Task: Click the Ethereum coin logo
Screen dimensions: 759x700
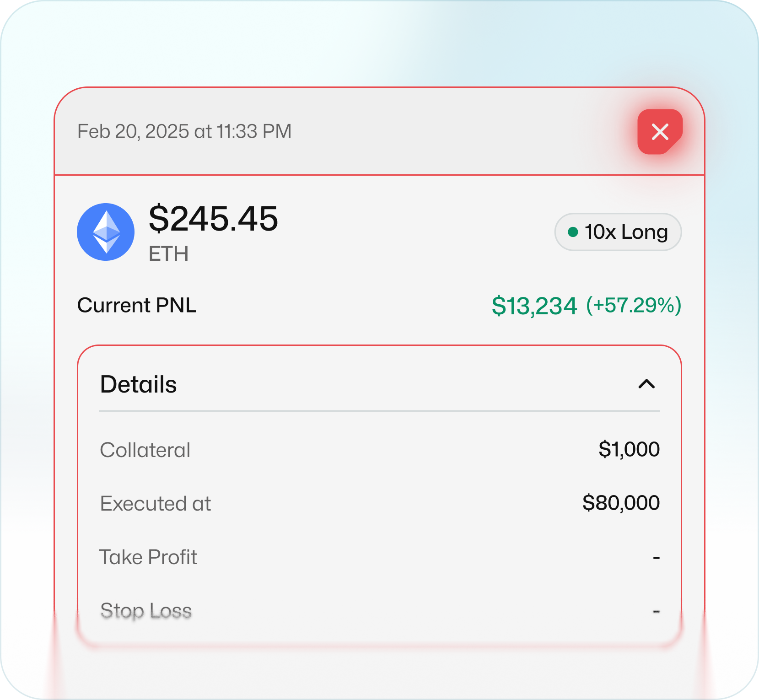Action: [x=106, y=232]
